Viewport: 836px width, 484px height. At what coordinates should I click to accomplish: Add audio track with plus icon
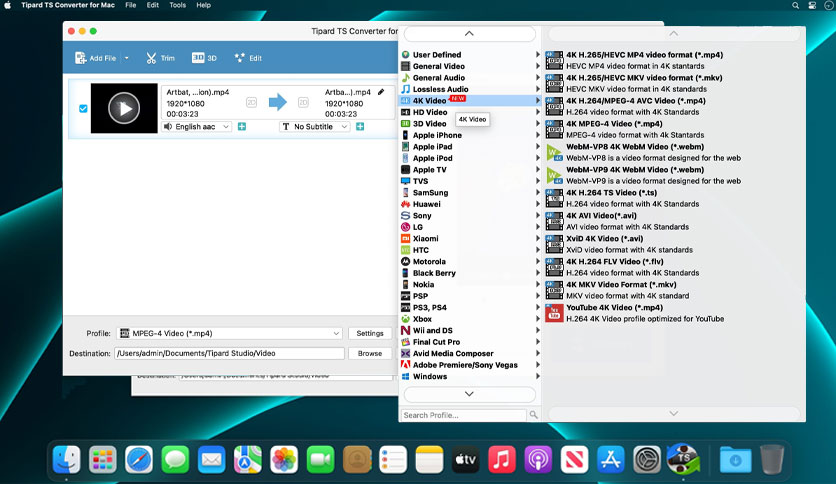coord(242,127)
